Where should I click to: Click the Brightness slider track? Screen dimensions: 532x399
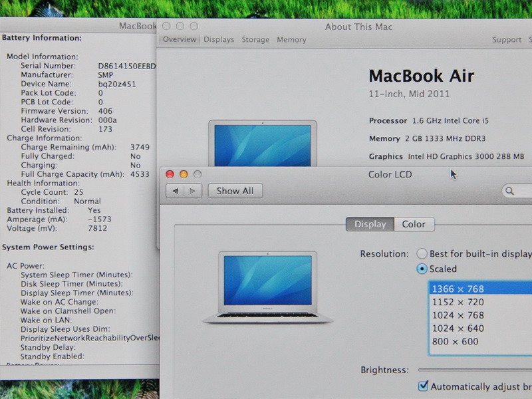(475, 370)
